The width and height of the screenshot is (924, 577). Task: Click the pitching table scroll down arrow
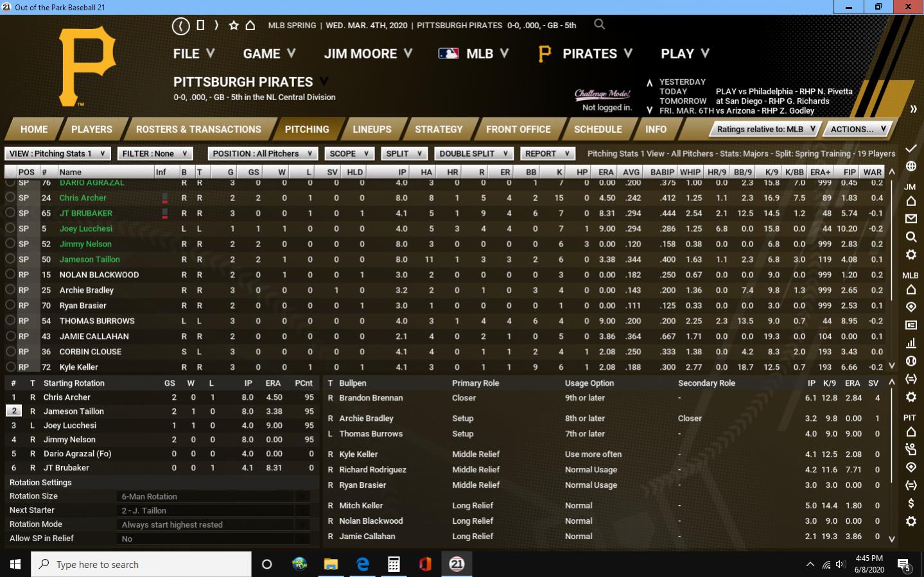click(891, 366)
